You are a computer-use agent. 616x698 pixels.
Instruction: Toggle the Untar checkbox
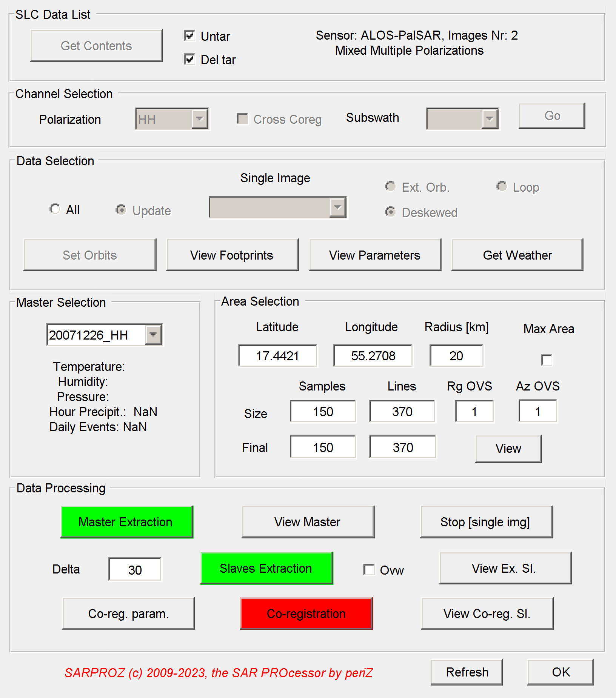[x=189, y=36]
